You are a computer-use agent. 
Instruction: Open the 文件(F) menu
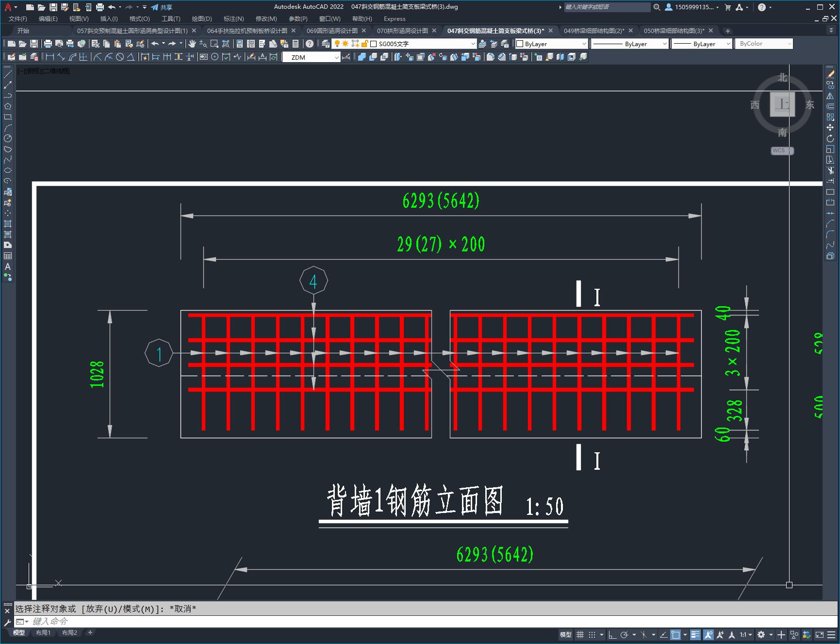click(18, 19)
